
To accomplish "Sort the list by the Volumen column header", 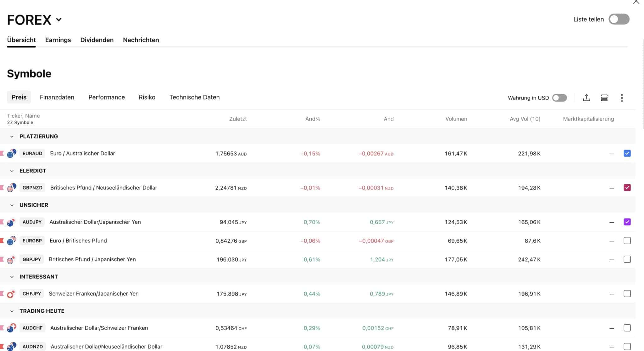I will 456,119.
